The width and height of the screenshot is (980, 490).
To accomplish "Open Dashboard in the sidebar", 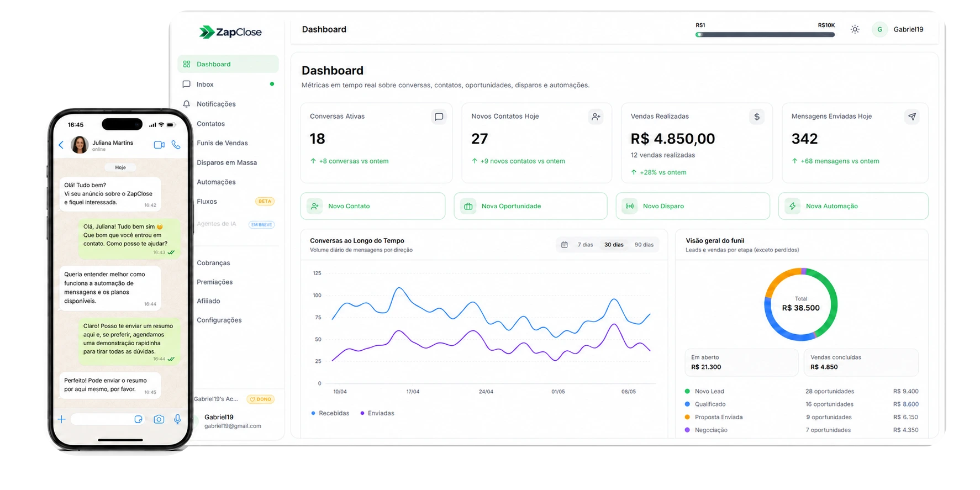I will [228, 64].
